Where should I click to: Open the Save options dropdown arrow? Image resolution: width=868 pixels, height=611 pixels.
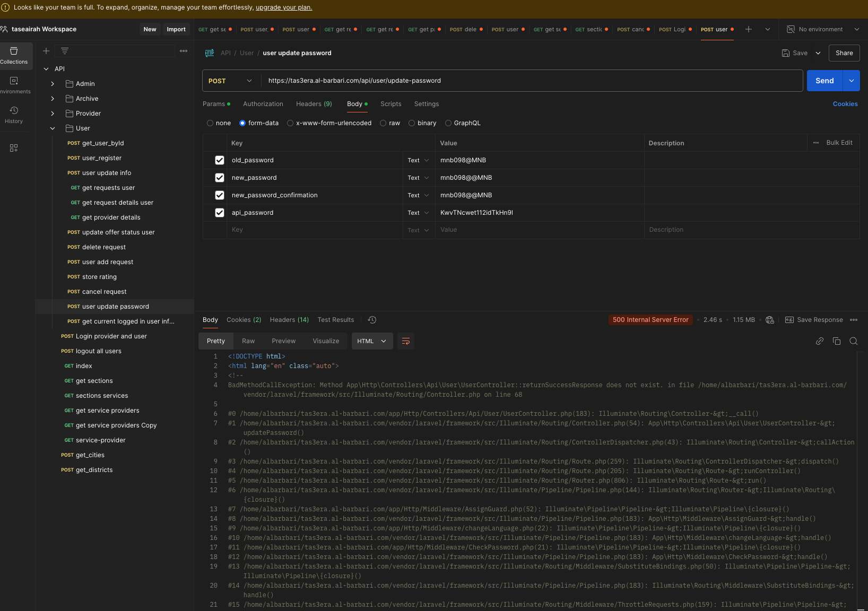[x=818, y=53]
